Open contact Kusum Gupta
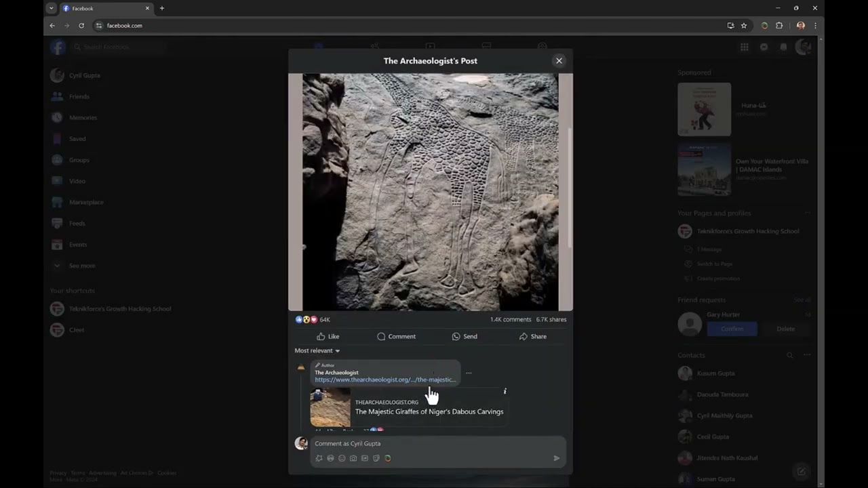The height and width of the screenshot is (488, 868). [706, 373]
